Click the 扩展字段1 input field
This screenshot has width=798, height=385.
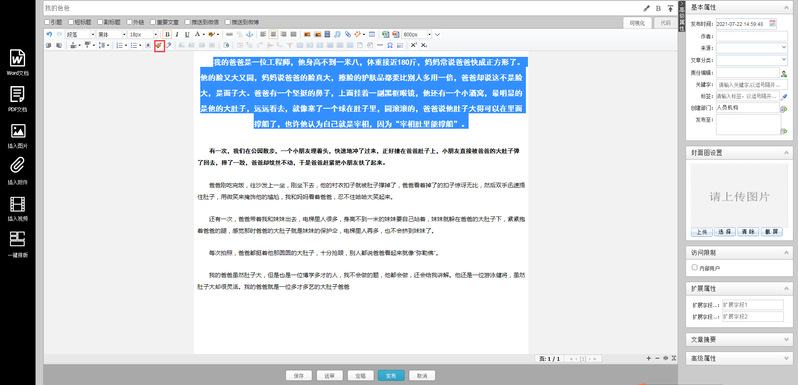click(x=753, y=305)
